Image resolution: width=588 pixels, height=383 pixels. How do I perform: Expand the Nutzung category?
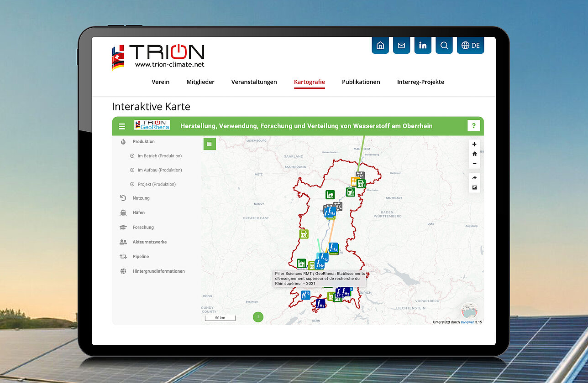(x=123, y=198)
